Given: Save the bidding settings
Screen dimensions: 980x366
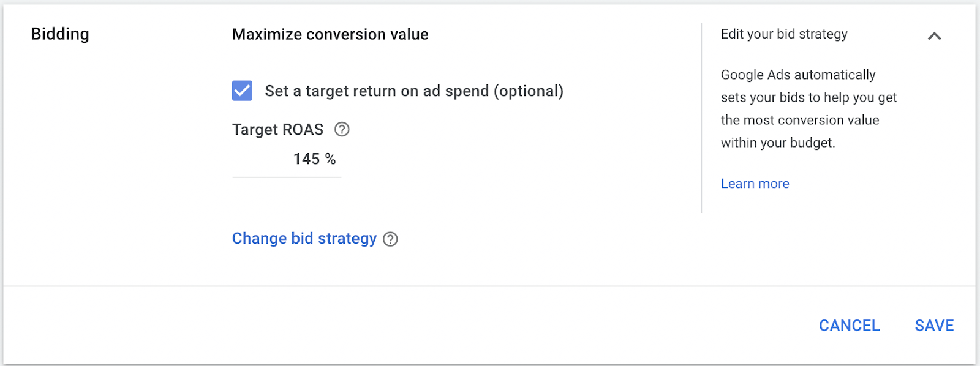Looking at the screenshot, I should pyautogui.click(x=934, y=326).
